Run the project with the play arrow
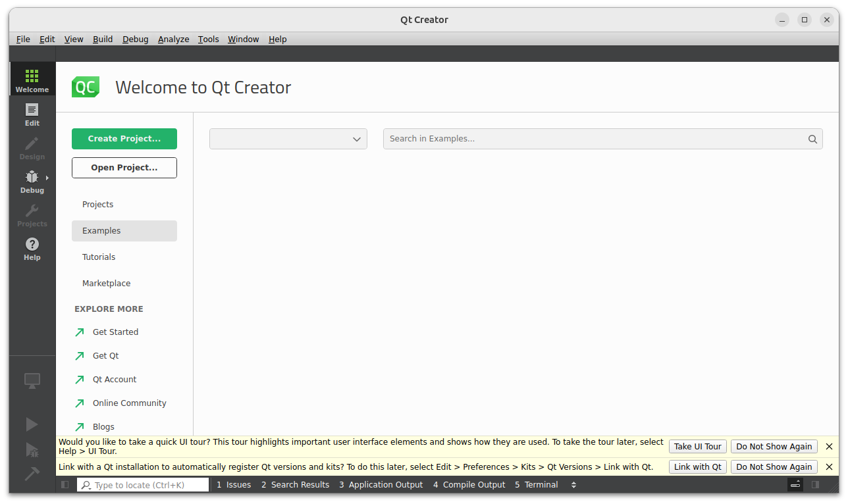The width and height of the screenshot is (848, 504). tap(32, 424)
